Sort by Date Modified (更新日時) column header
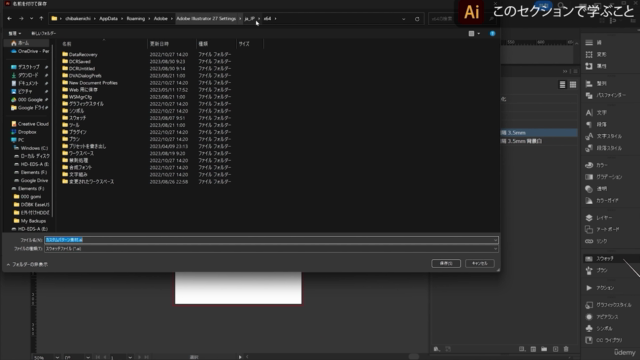640x360 pixels. 159,44
